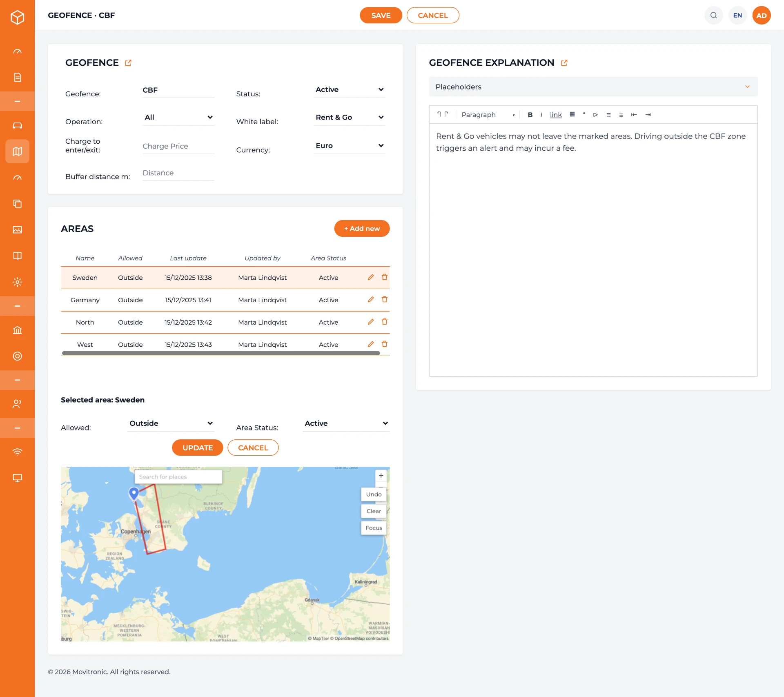
Task: Click the Clear map button
Action: click(x=374, y=511)
